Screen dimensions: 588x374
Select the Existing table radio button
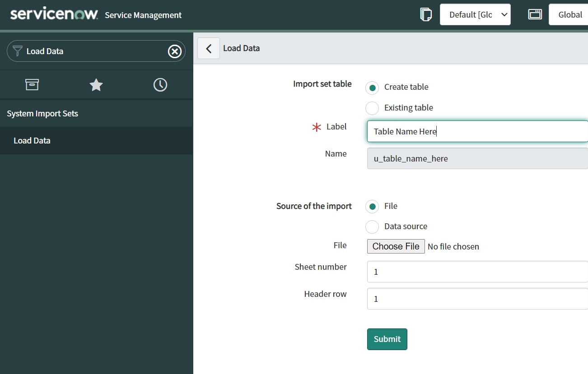click(x=372, y=108)
